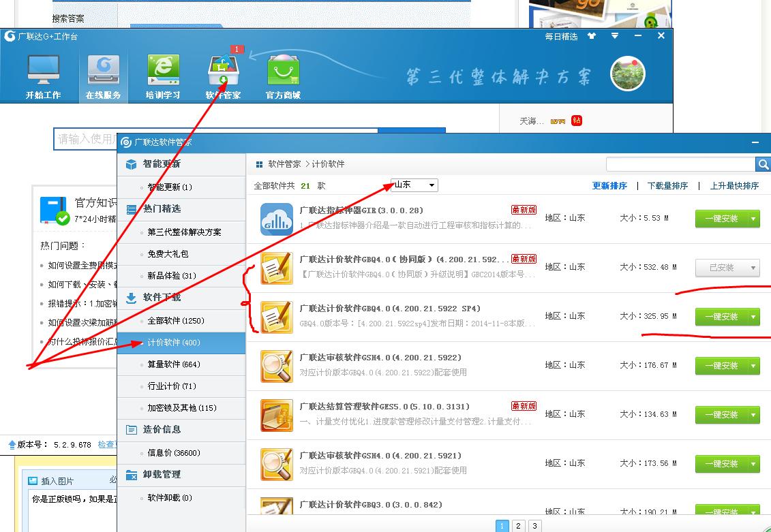Install 广联达指标神器GIR with 一键安装
The image size is (771, 532).
tap(721, 219)
